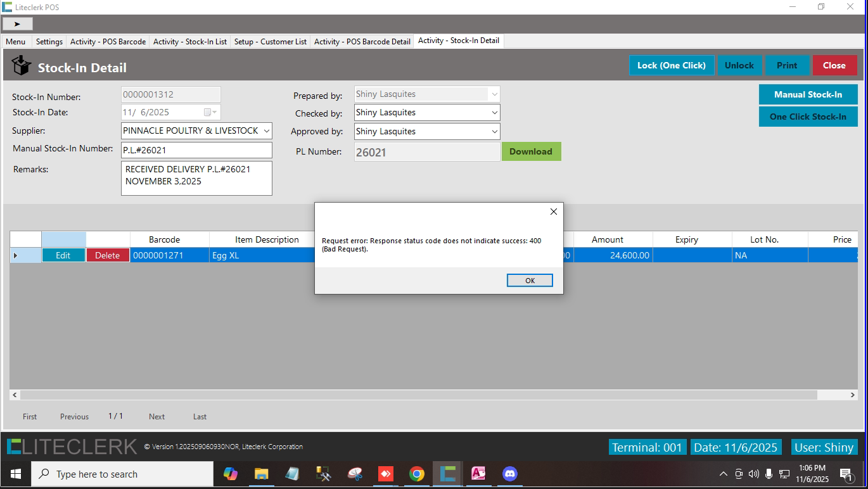The width and height of the screenshot is (868, 489).
Task: Open File Explorer from the taskbar
Action: (x=261, y=474)
